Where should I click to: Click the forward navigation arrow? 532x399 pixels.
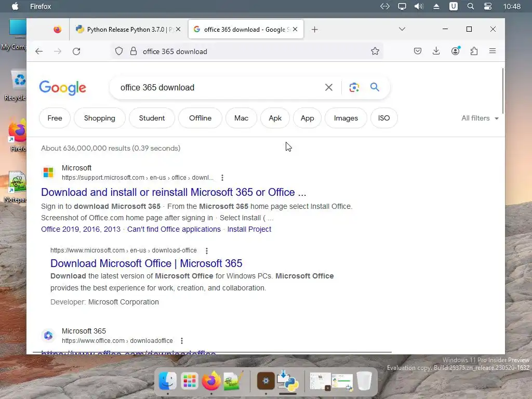click(x=58, y=51)
